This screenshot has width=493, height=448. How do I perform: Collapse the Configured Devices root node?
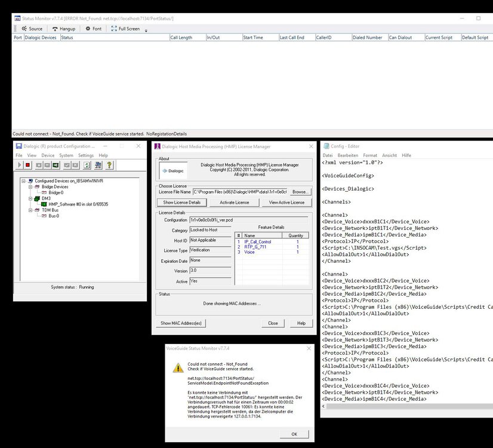[x=23, y=181]
